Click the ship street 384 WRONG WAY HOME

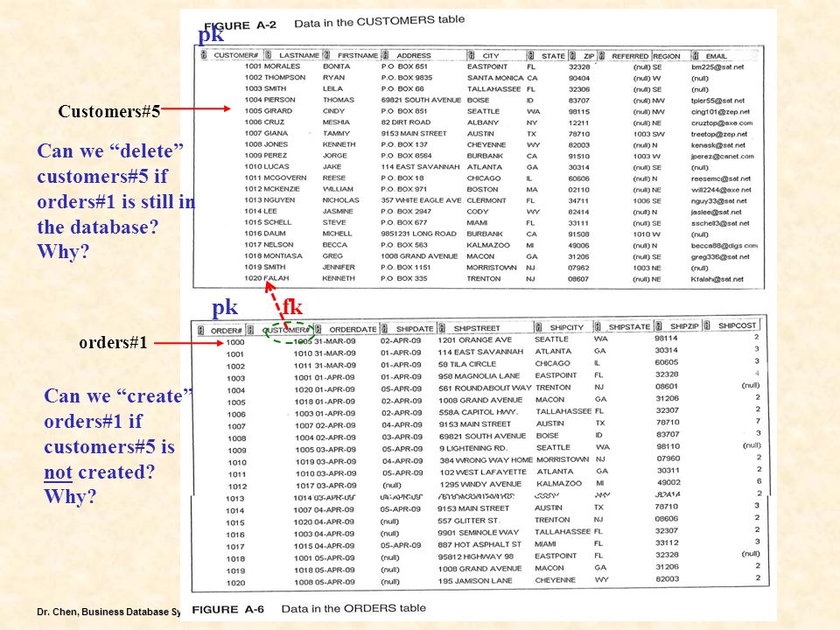pyautogui.click(x=486, y=460)
